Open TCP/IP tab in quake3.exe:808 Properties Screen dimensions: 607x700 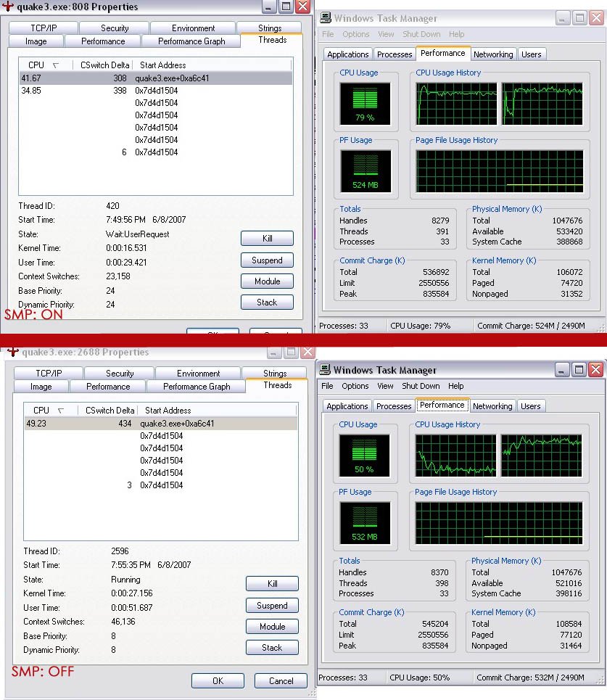(44, 28)
